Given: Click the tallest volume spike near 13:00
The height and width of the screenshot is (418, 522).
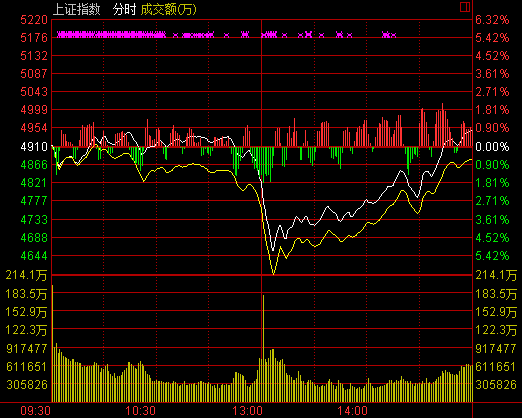Looking at the screenshot, I should pos(263,347).
